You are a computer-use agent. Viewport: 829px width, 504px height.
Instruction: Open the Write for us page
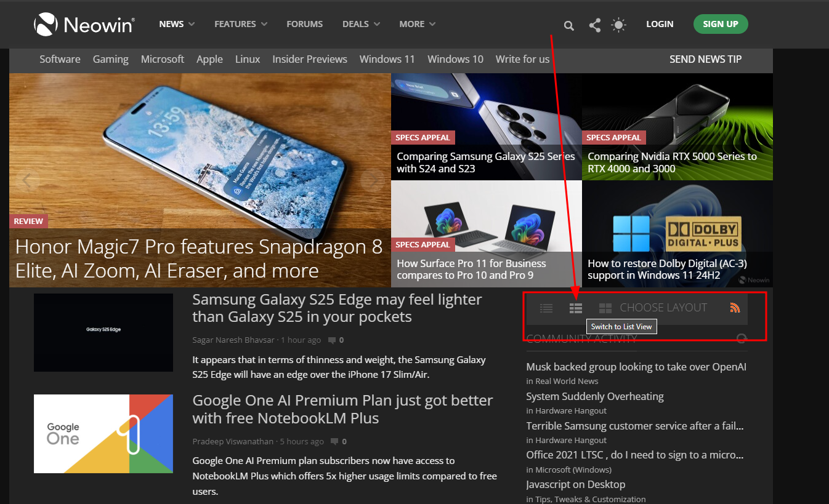click(522, 59)
